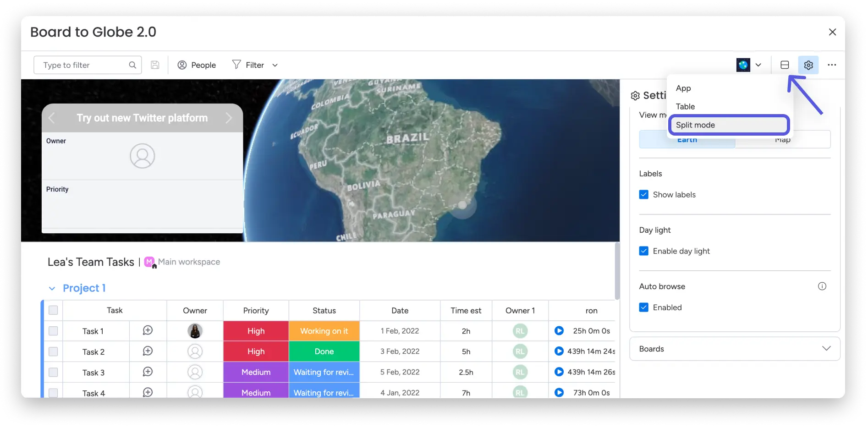Collapse the Project 1 group
Image resolution: width=868 pixels, height=428 pixels.
pos(52,288)
